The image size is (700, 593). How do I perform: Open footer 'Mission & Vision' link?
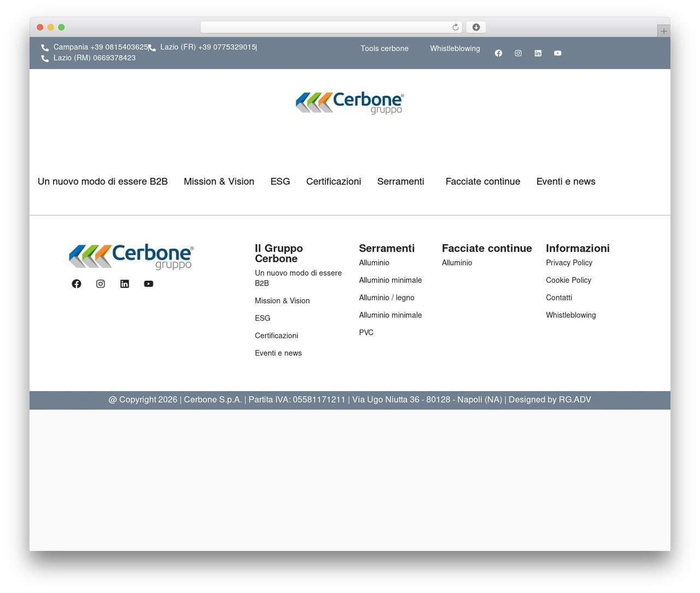tap(282, 301)
